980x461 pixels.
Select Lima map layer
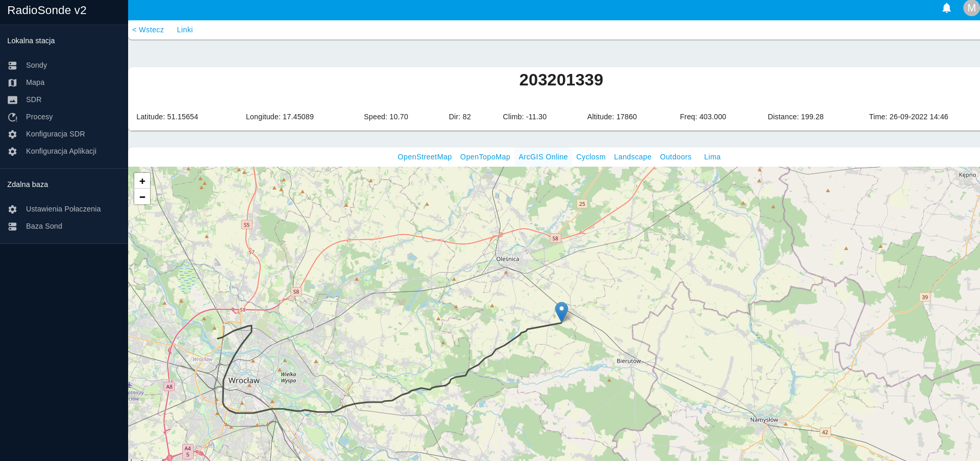[712, 157]
